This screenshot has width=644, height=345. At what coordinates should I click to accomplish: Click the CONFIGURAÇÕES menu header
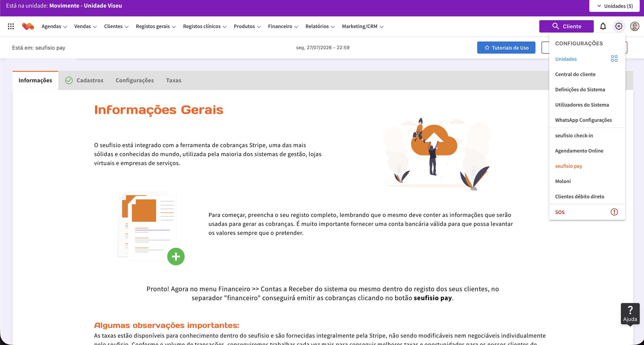pyautogui.click(x=579, y=43)
